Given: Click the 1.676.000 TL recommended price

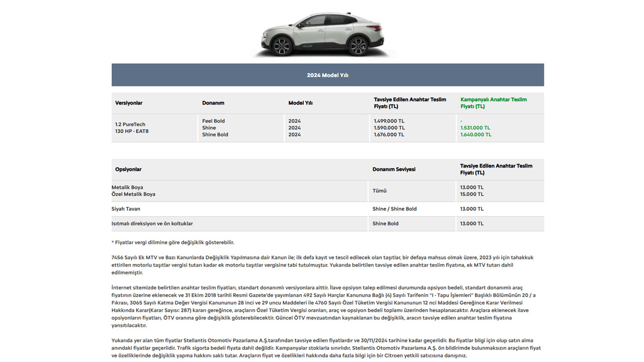Looking at the screenshot, I should click(389, 135).
